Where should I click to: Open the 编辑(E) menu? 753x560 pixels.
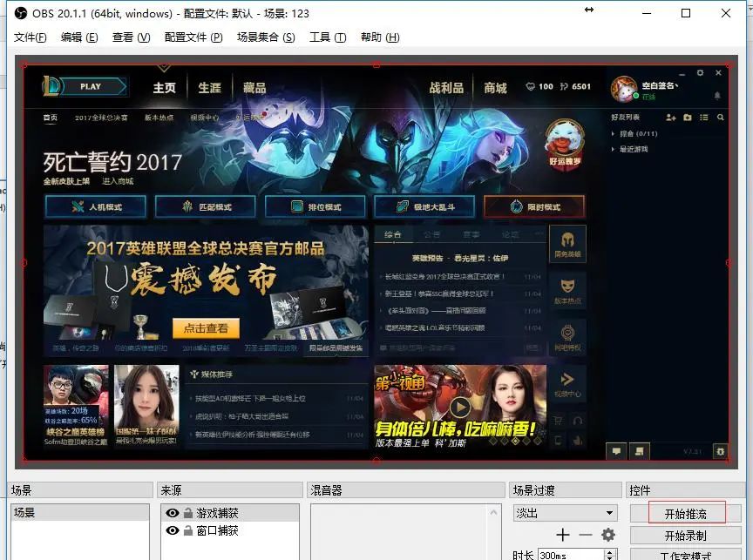pos(79,37)
